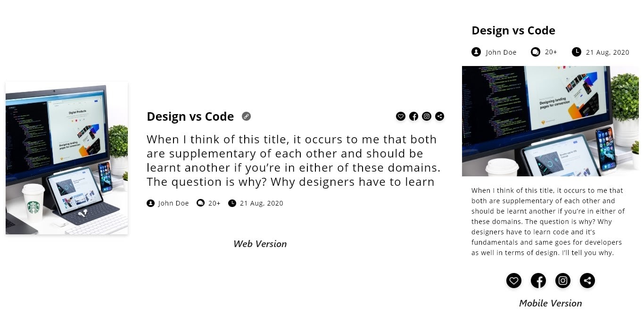The image size is (644, 331).
Task: Click the clock icon beside the web date
Action: pyautogui.click(x=232, y=203)
